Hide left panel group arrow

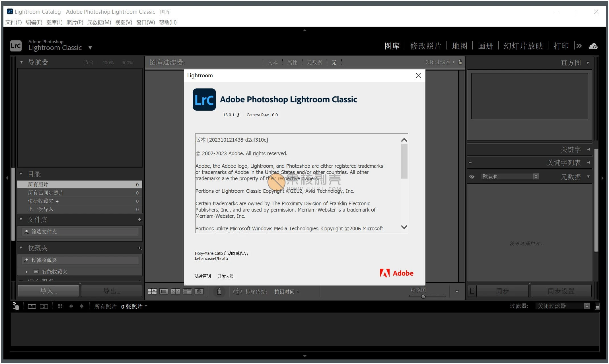pos(7,178)
